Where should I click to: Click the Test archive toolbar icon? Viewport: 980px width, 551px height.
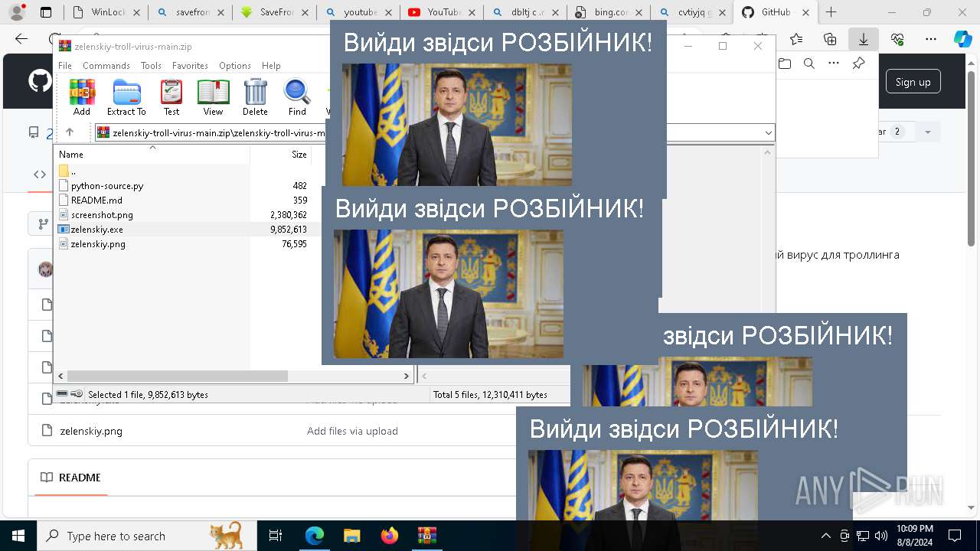[171, 97]
